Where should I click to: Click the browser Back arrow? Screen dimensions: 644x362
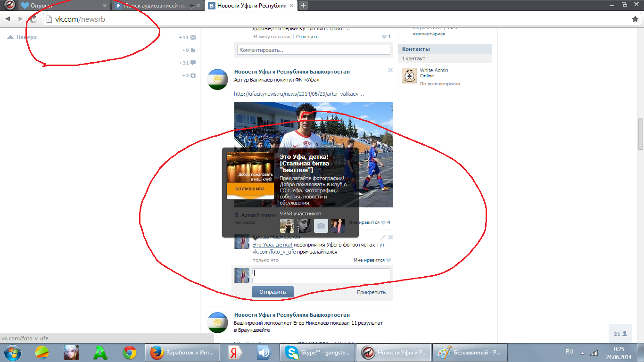pyautogui.click(x=8, y=19)
